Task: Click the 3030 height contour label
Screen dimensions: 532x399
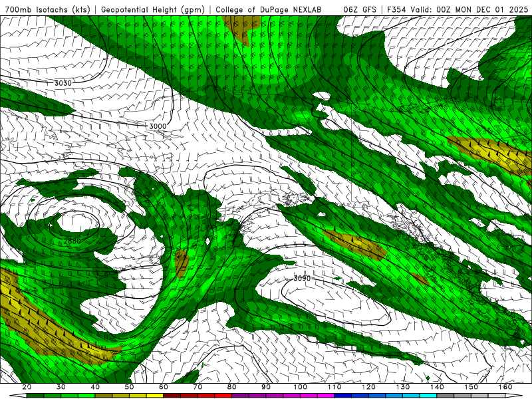Action: 63,83
